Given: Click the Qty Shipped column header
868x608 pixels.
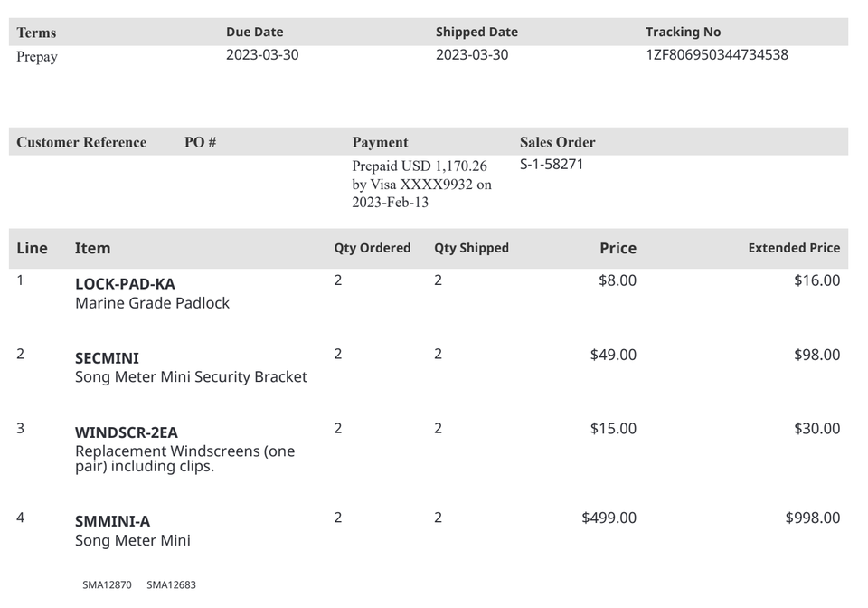Looking at the screenshot, I should (x=471, y=248).
